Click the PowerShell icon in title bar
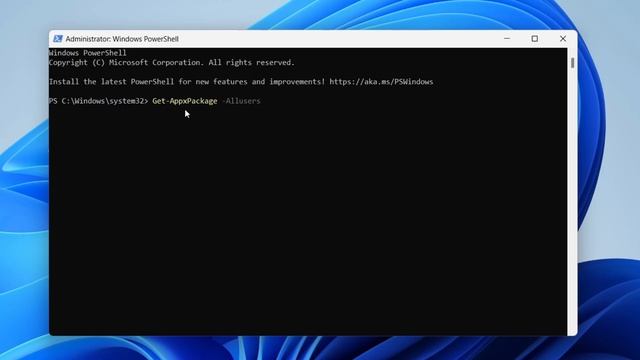The height and width of the screenshot is (360, 640). [x=58, y=39]
